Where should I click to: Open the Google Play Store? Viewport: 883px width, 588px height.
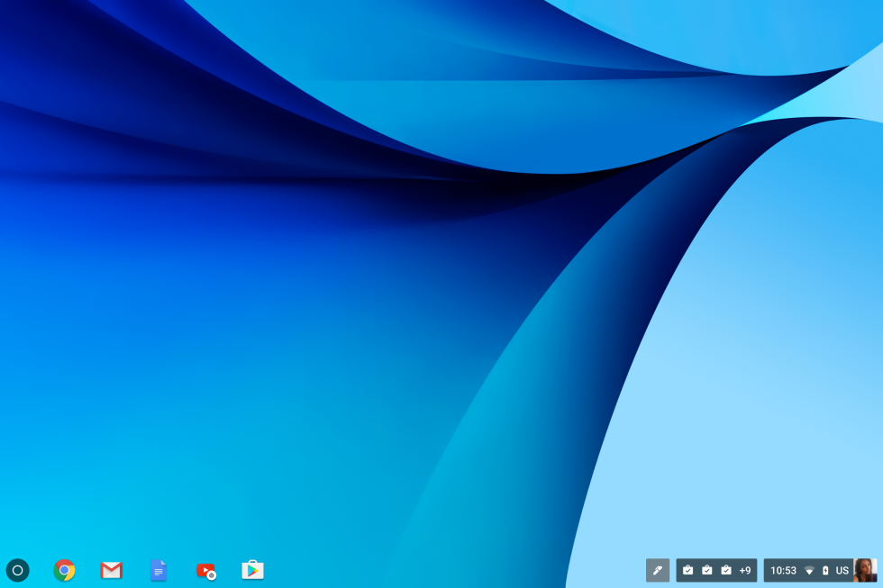click(253, 569)
